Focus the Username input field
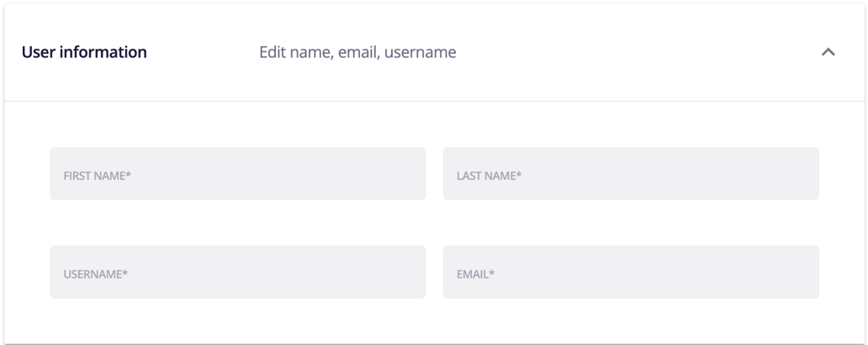Viewport: 868px width, 345px height. point(237,272)
